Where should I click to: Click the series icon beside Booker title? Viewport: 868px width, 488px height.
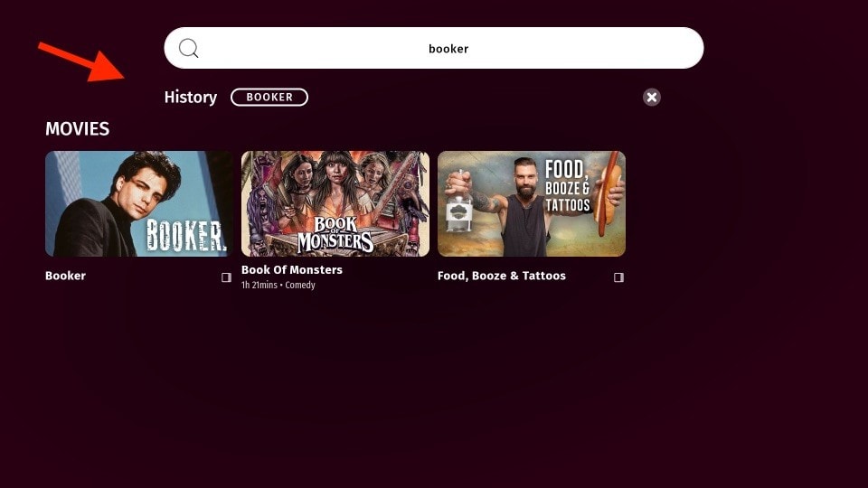pyautogui.click(x=226, y=277)
